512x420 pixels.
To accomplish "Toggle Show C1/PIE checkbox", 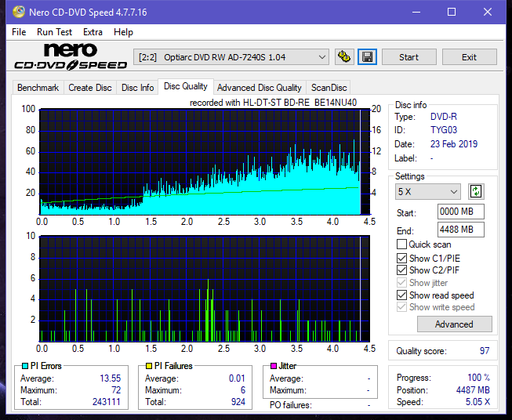I will [x=401, y=258].
